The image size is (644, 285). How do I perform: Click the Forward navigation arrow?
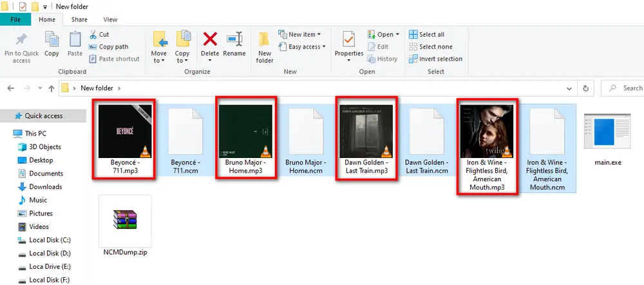(x=26, y=88)
